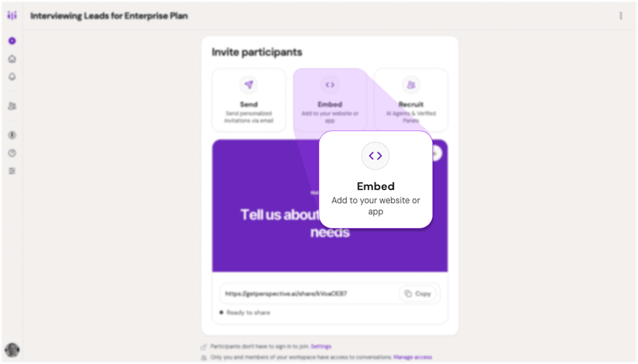Image resolution: width=638 pixels, height=364 pixels.
Task: Click the Ready to share status indicator
Action: tap(245, 312)
